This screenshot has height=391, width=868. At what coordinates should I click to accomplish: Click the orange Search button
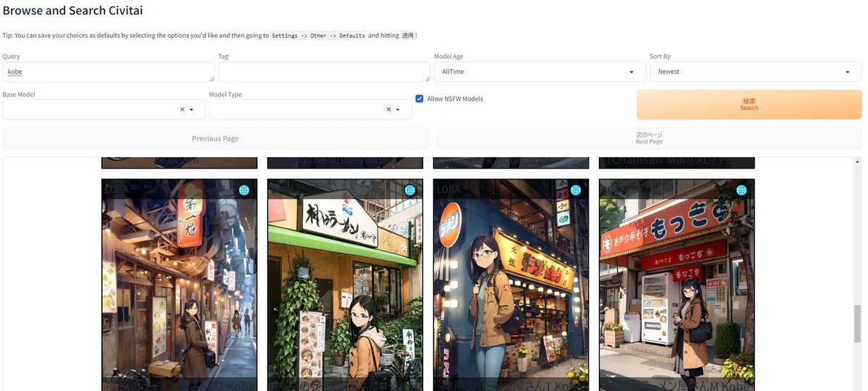point(749,104)
